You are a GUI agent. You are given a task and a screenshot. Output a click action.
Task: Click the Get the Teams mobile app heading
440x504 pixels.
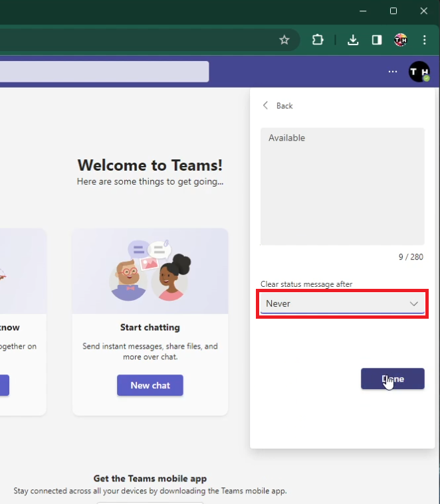tap(150, 478)
